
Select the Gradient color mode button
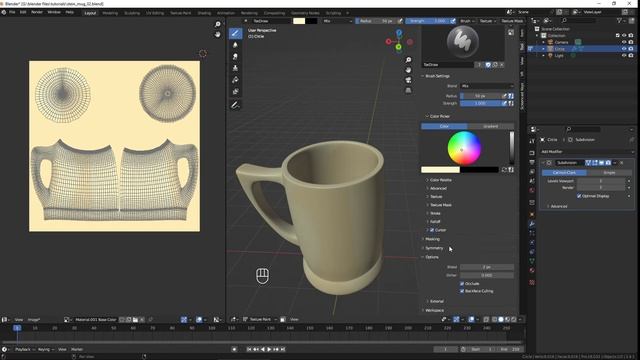(491, 127)
